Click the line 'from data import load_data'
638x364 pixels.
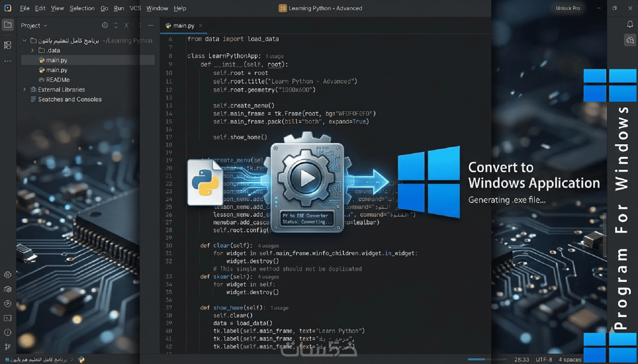[x=233, y=39]
